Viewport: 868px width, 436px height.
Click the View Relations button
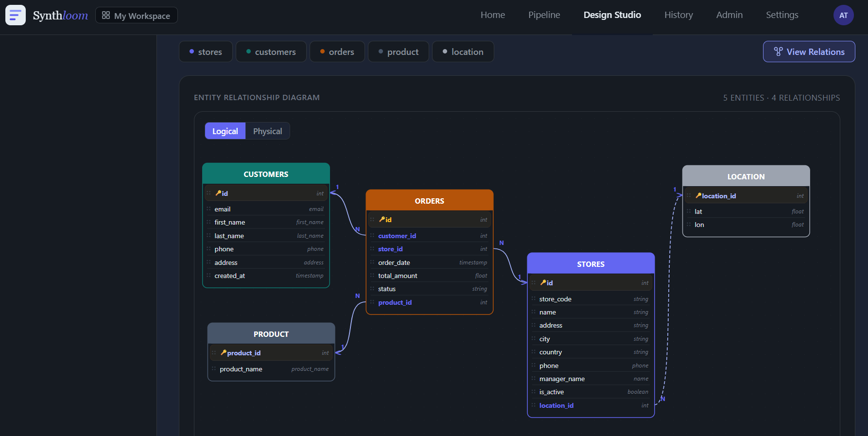click(x=809, y=52)
